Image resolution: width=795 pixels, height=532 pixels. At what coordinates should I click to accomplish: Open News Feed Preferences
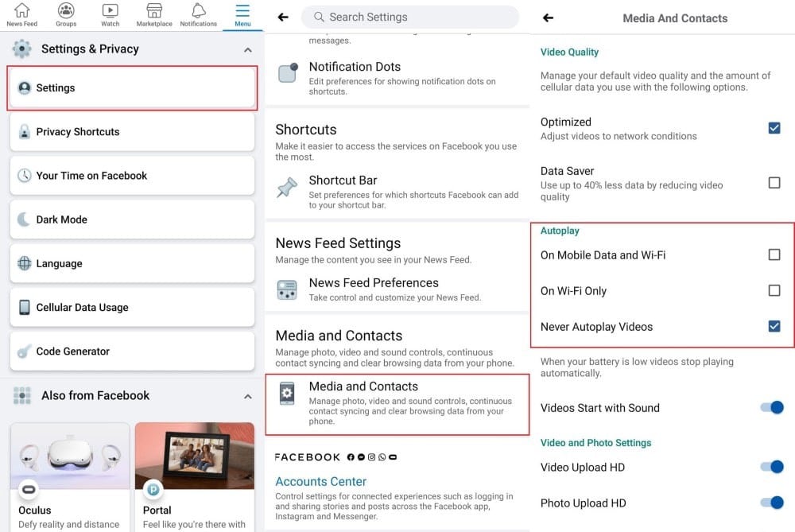pos(397,289)
